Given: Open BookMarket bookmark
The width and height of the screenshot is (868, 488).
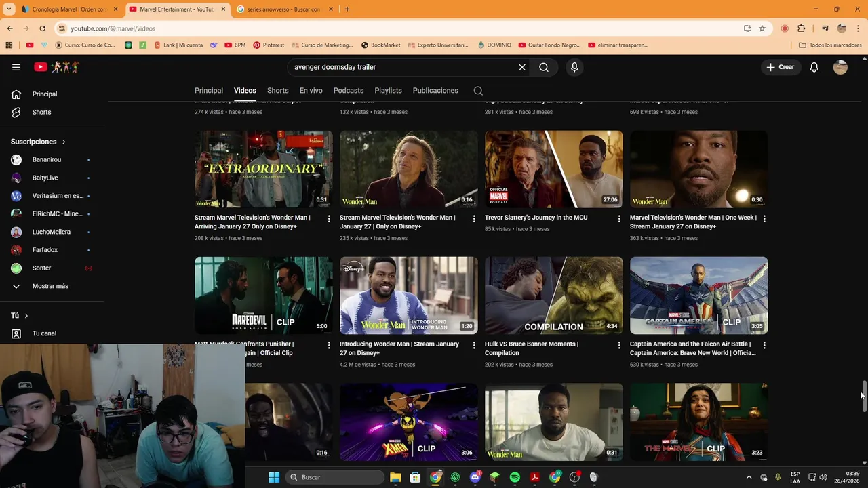Looking at the screenshot, I should pos(380,45).
